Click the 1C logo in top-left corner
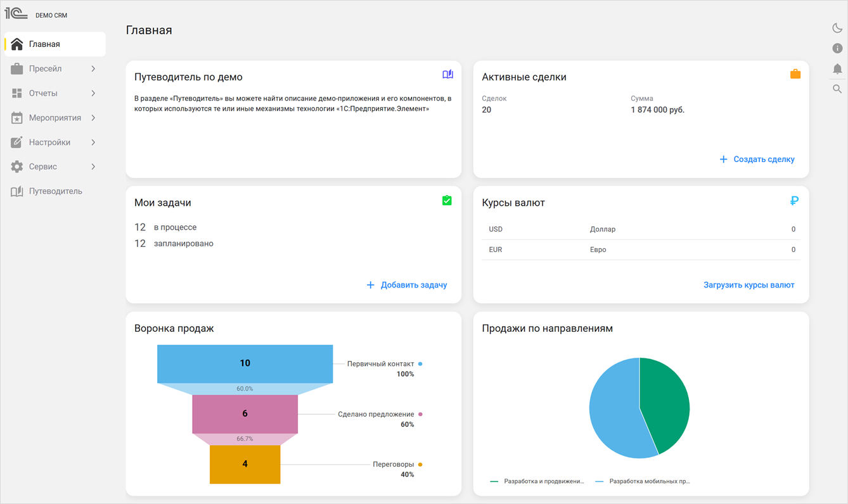 click(x=16, y=13)
